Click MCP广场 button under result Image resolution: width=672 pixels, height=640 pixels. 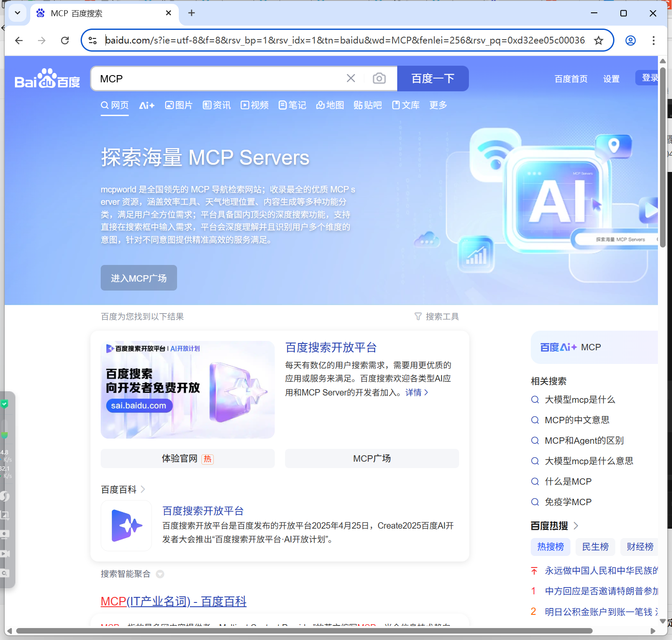click(372, 459)
